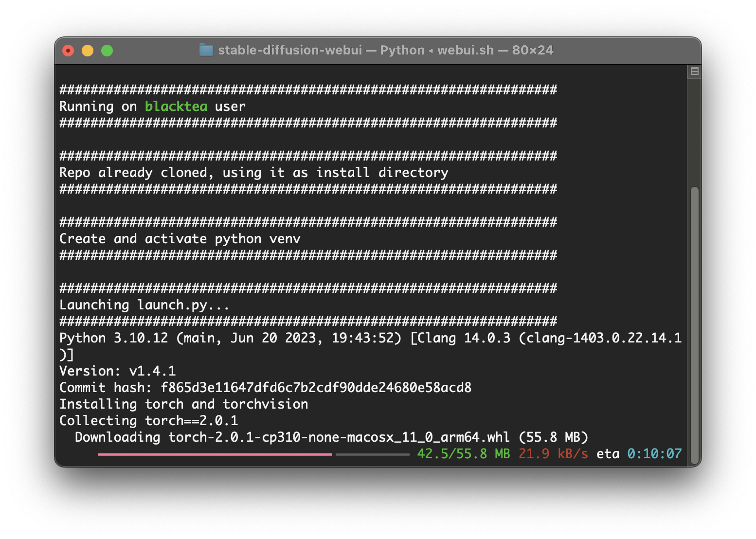Click the commit hash 'f865d3e11647dfd6c7b2cdf90dde24680e58acd8'

pyautogui.click(x=316, y=388)
